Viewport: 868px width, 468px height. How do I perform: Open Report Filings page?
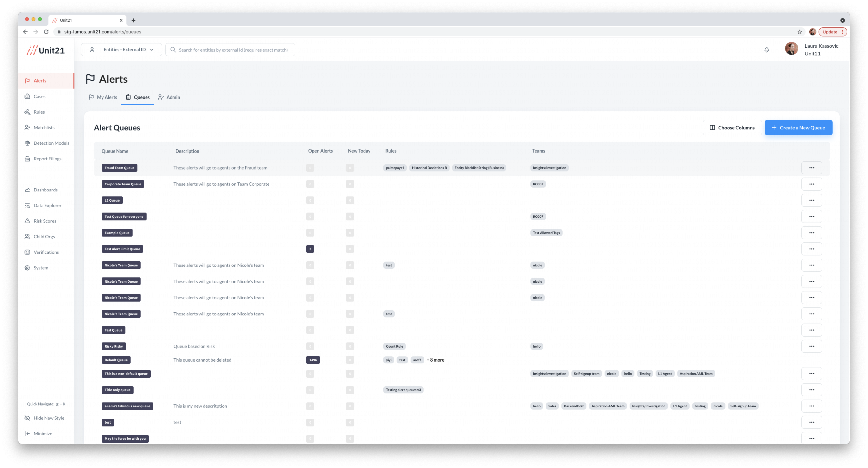[47, 159]
